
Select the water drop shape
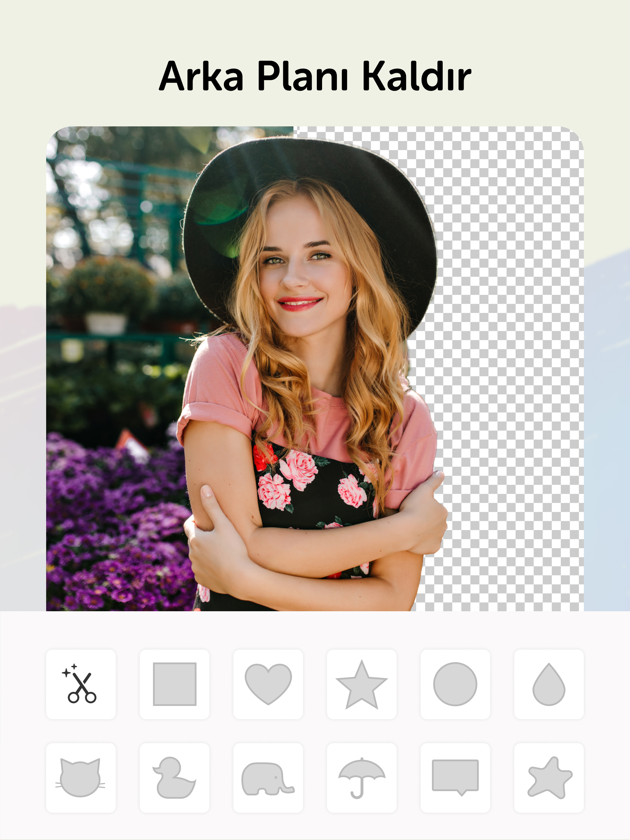pos(548,684)
